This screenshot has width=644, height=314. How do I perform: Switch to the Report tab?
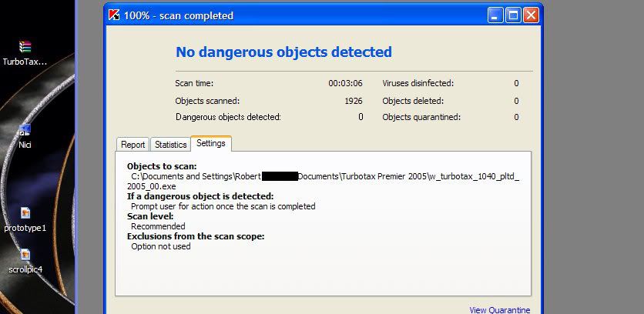(133, 145)
